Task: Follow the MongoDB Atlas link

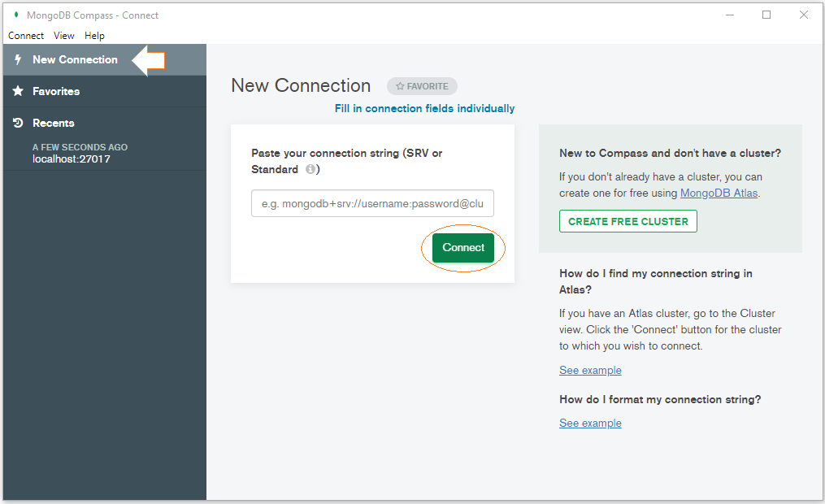Action: pyautogui.click(x=719, y=193)
